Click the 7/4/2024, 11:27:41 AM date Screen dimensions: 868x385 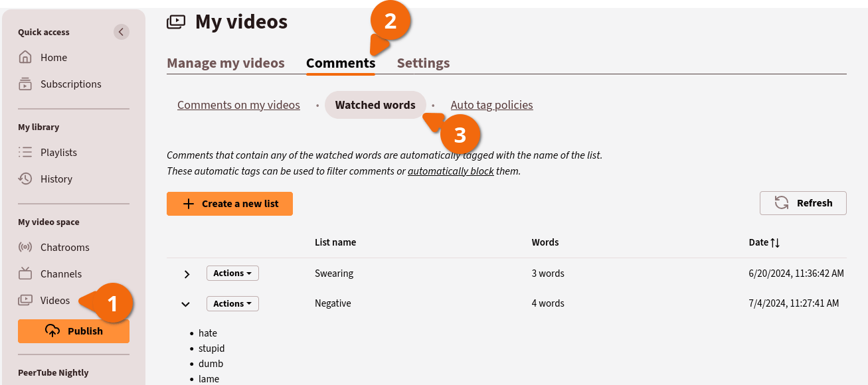click(x=794, y=303)
